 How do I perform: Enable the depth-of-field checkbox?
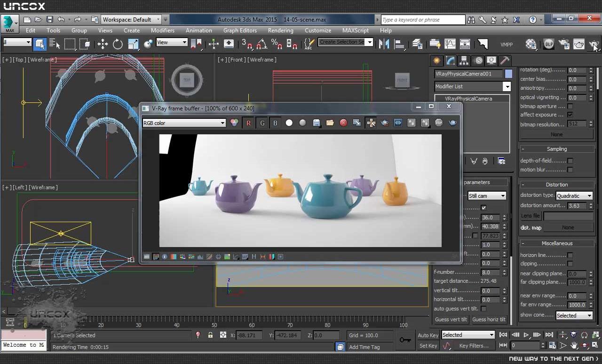tap(570, 161)
